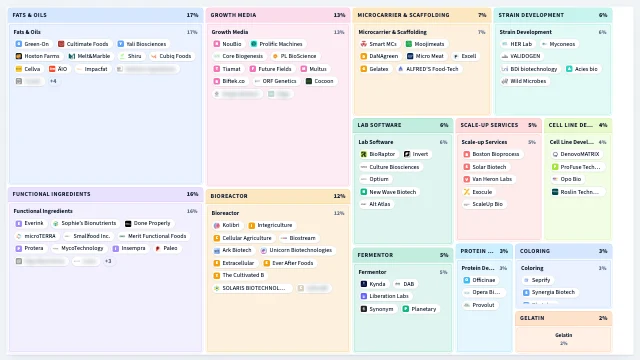640x360 pixels.
Task: Click the Kolibri logo icon
Action: (217, 225)
